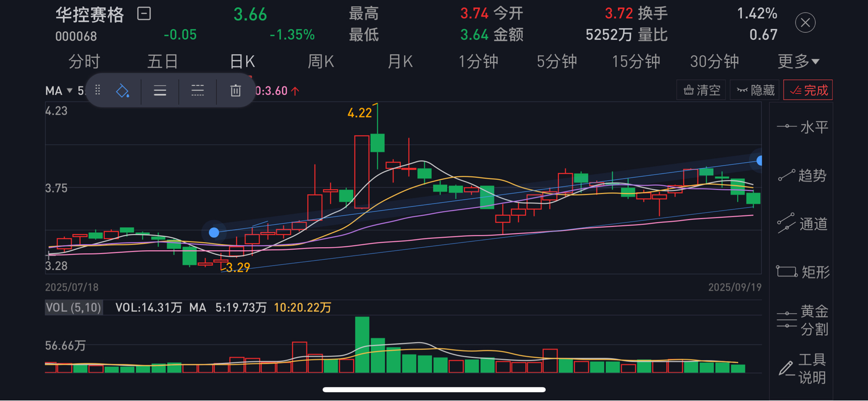Viewport: 868px width, 401px height.
Task: Grab the floating toolbar drag handle dots
Action: 97,90
